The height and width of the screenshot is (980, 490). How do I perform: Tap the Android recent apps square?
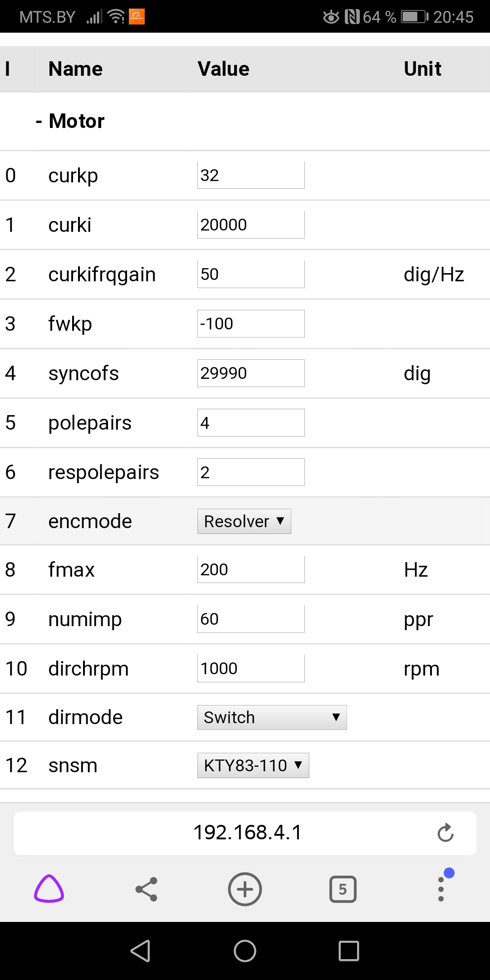click(349, 951)
